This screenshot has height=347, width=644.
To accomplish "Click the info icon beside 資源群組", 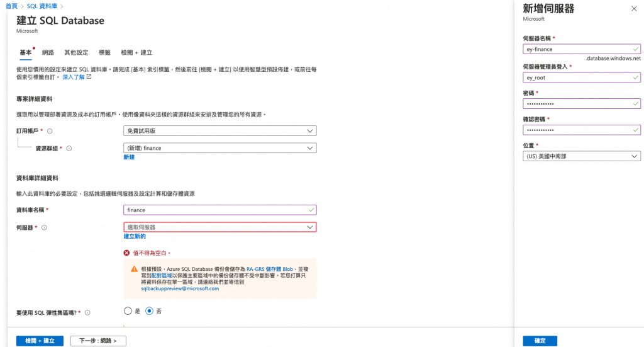I will coord(69,149).
